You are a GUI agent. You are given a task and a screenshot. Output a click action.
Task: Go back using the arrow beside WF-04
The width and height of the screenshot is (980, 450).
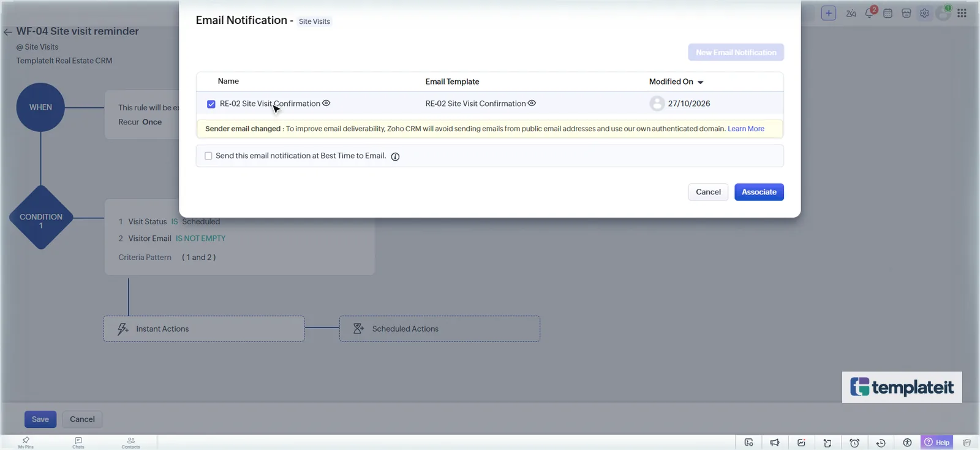click(x=7, y=32)
